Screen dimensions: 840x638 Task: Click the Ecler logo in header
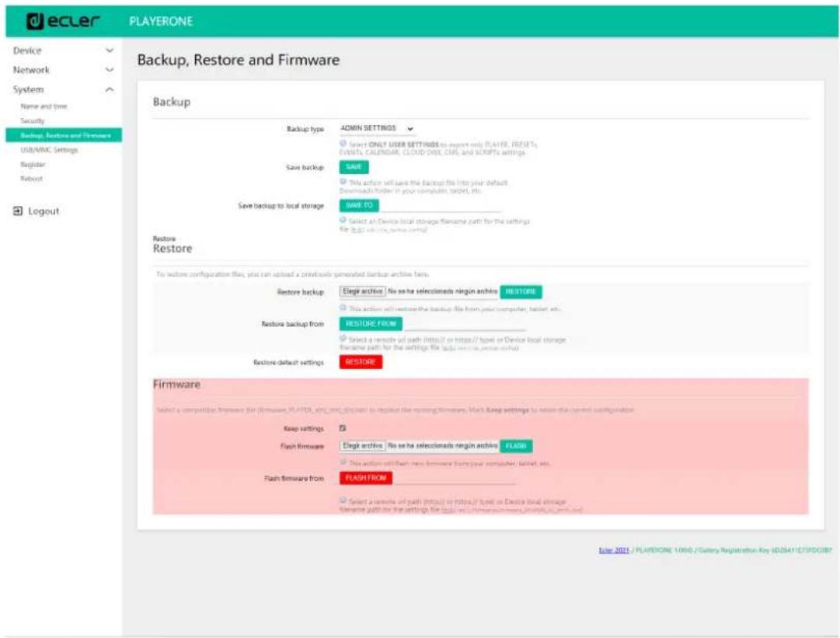[62, 22]
